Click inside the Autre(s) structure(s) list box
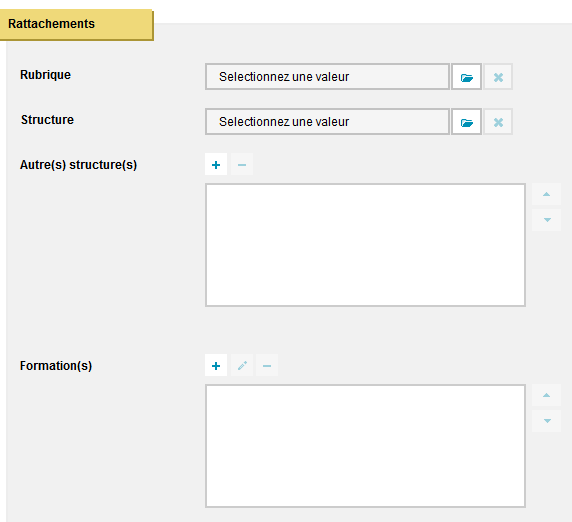Screen dimensions: 572x522 pyautogui.click(x=365, y=245)
